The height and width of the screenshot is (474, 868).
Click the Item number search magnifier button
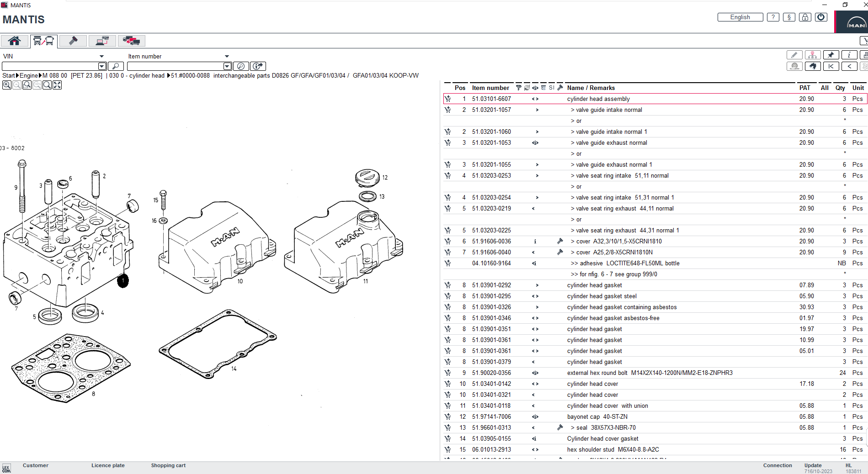(x=241, y=66)
